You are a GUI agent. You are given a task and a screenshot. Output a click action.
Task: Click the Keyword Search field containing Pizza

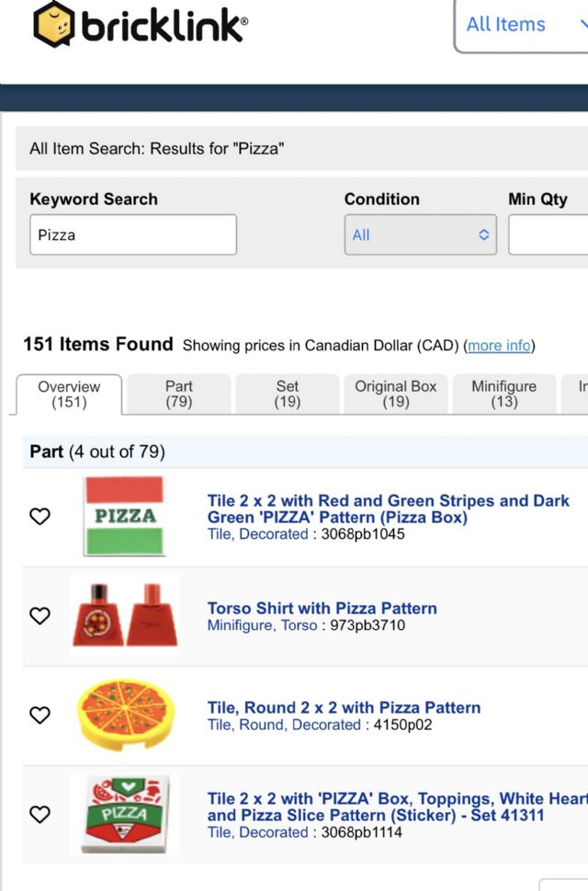click(x=133, y=234)
